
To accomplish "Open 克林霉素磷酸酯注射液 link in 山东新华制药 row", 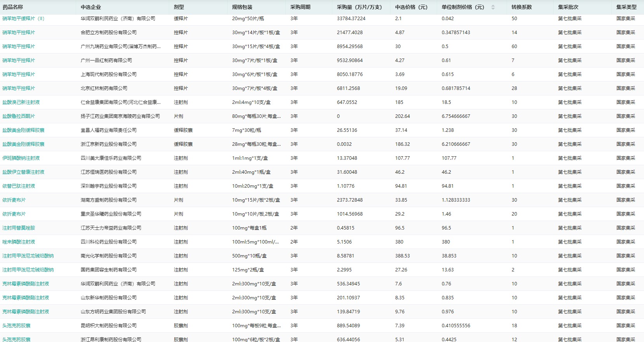I will click(x=26, y=298).
